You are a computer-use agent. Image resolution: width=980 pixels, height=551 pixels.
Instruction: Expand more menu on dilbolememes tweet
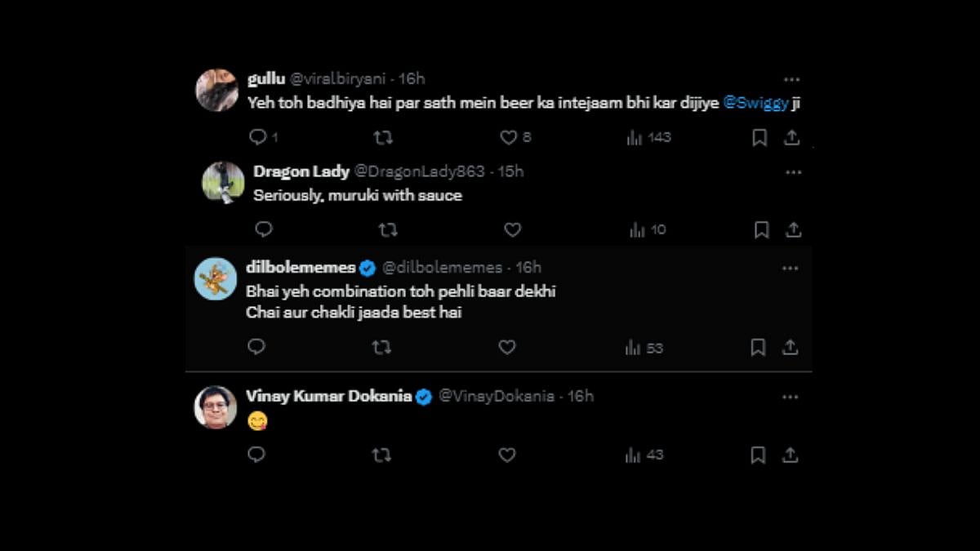[790, 268]
